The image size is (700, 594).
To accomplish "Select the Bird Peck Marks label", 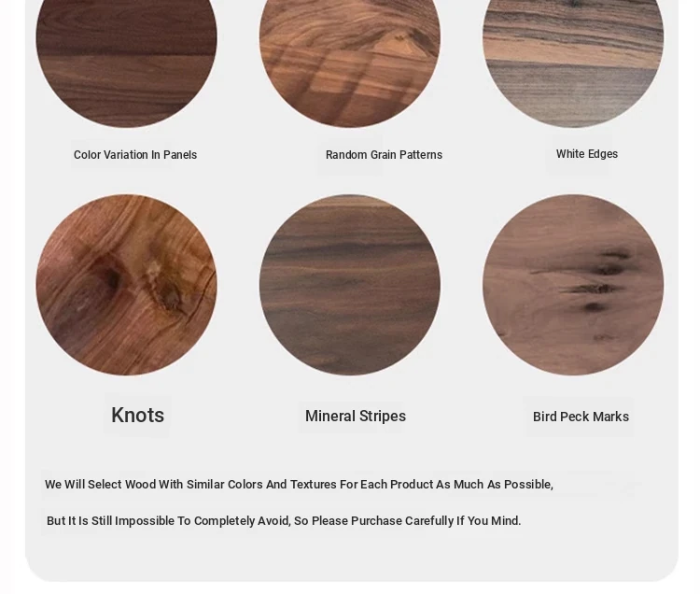I will pos(581,417).
